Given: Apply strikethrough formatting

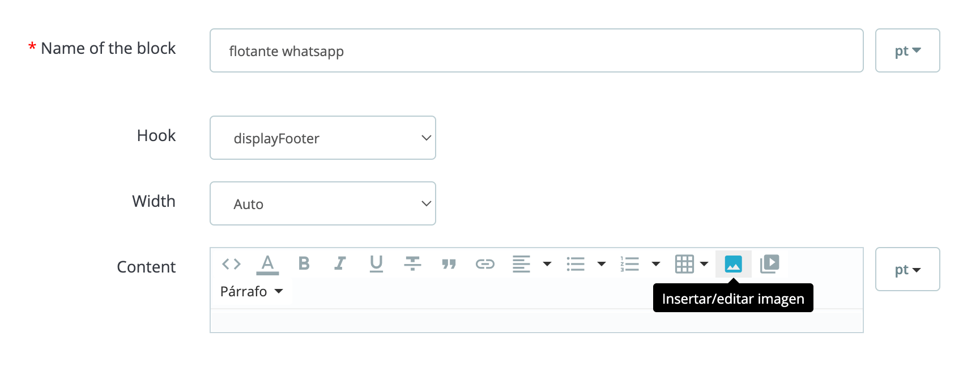Looking at the screenshot, I should [x=412, y=264].
